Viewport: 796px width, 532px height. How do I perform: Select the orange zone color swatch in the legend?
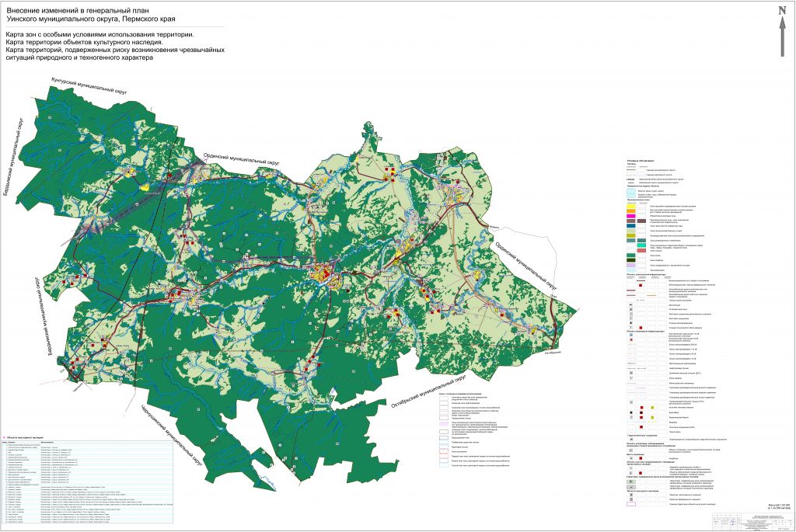click(x=631, y=211)
